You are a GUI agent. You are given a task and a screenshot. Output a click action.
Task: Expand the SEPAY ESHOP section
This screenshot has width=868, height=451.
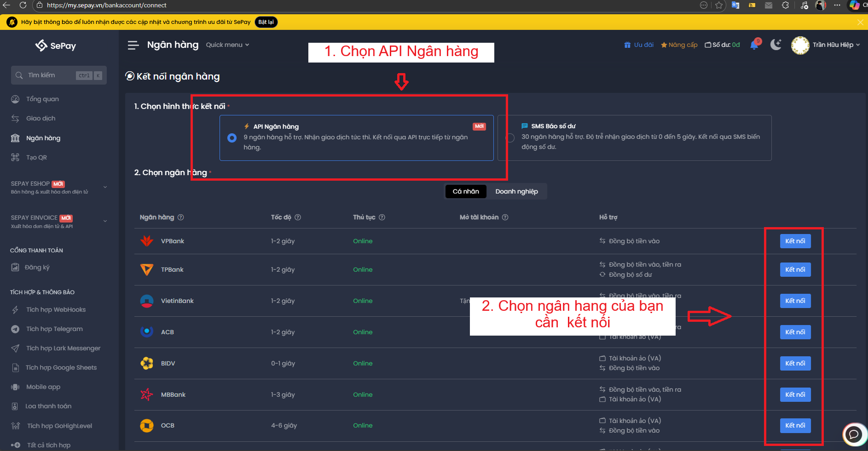(105, 187)
